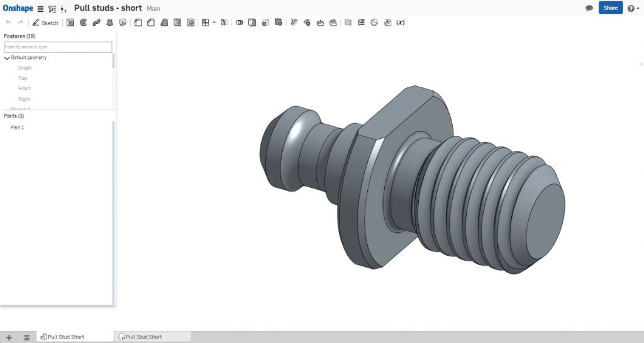Select the Linear pattern tool
The image size is (644, 343).
pyautogui.click(x=206, y=23)
